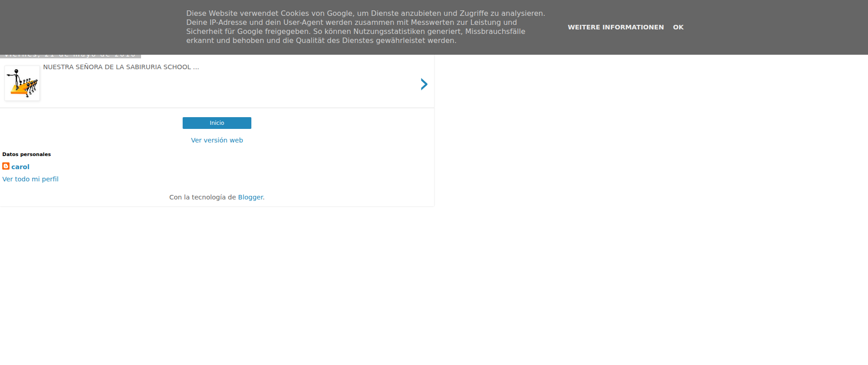
Task: Accept the cookie notice with OK
Action: click(x=678, y=27)
